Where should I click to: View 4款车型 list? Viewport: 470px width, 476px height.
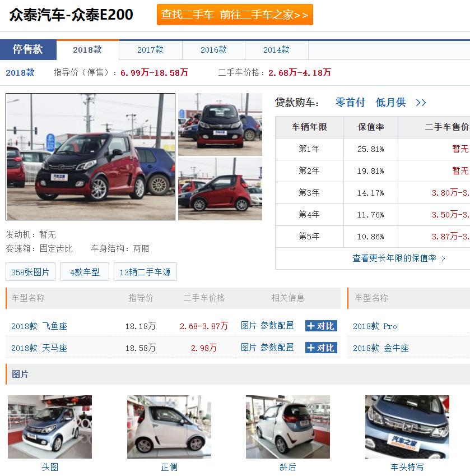84,272
